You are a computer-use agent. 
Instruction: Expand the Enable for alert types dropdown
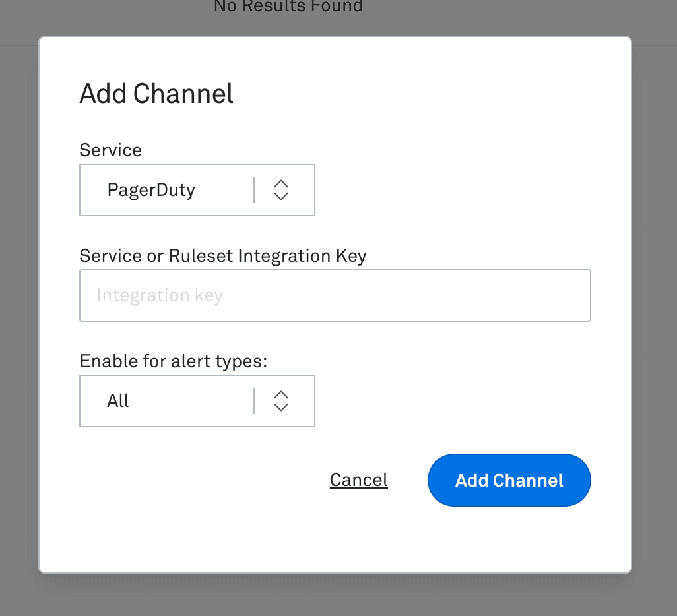(197, 401)
